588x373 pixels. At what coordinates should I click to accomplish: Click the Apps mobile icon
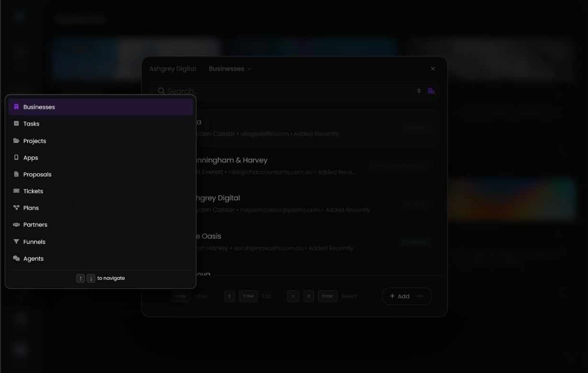tap(17, 157)
